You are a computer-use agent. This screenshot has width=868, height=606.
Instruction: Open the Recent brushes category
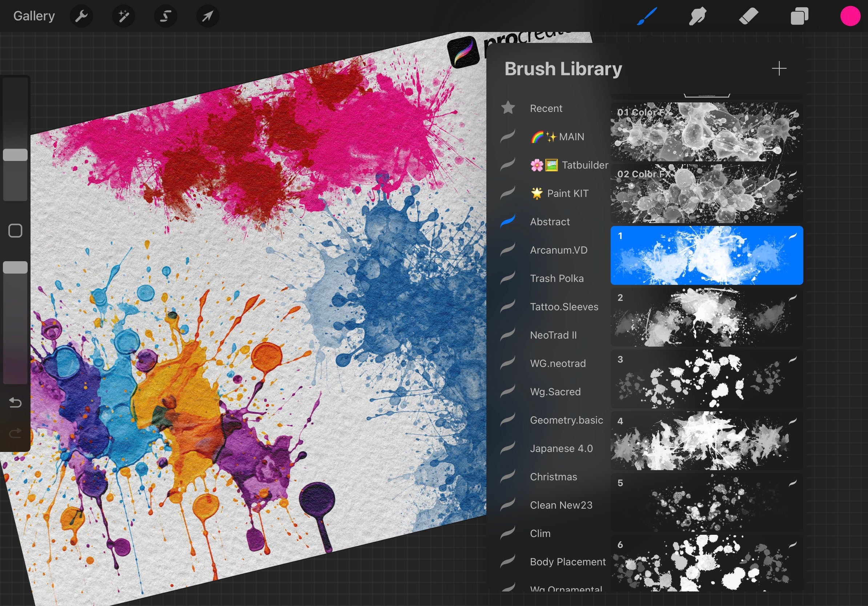pos(546,108)
